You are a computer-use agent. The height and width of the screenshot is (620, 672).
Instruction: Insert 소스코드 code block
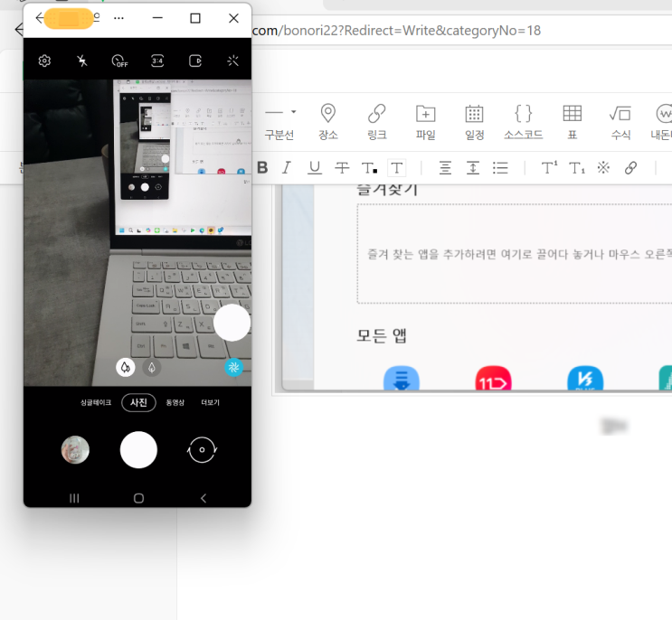pos(524,122)
